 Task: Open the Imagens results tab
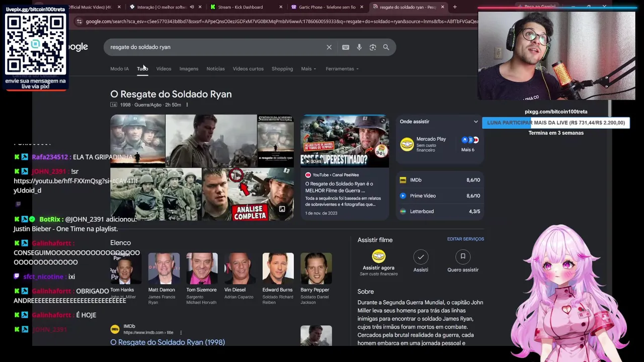click(x=189, y=69)
